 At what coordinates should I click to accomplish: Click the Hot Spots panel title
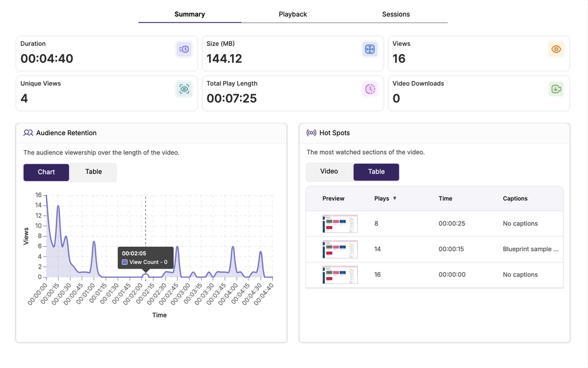(x=335, y=133)
